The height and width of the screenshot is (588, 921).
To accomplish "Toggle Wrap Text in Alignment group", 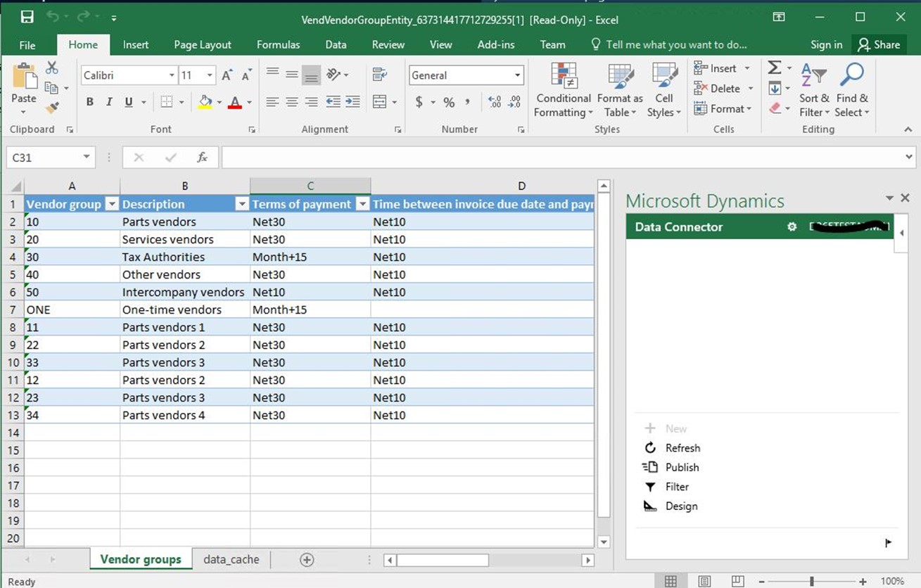I will tap(380, 75).
